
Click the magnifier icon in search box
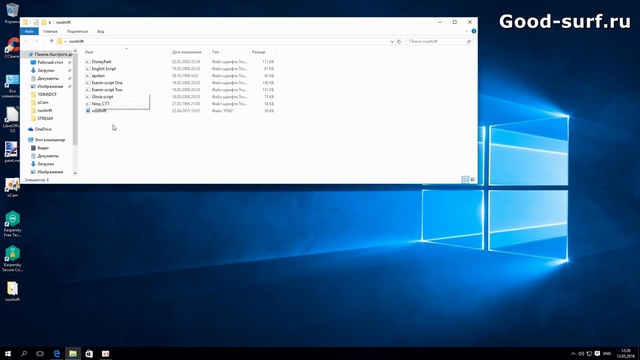coord(469,41)
